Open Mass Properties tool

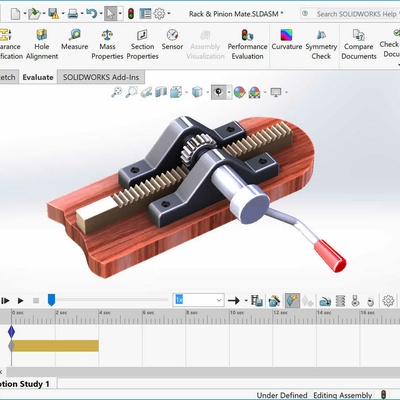(x=107, y=44)
